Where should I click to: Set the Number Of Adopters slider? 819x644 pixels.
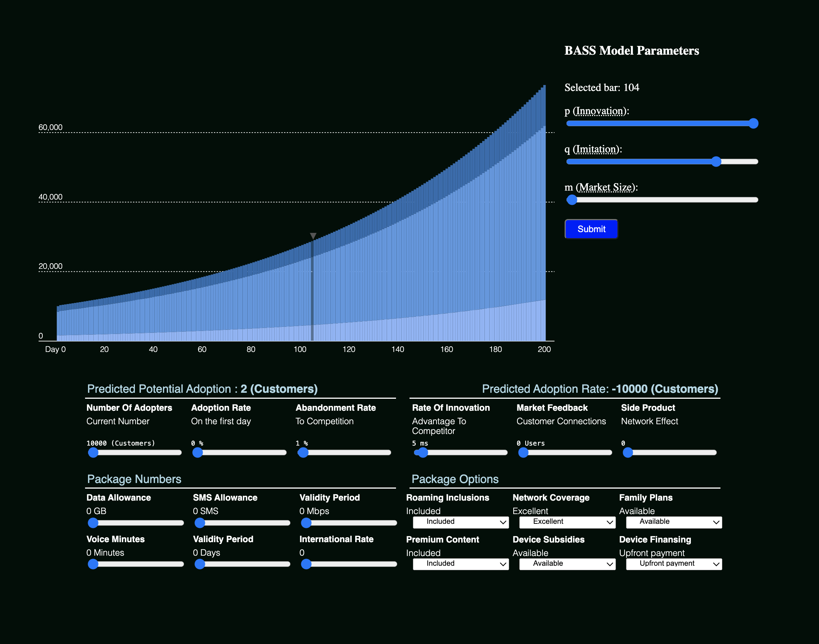pyautogui.click(x=135, y=452)
